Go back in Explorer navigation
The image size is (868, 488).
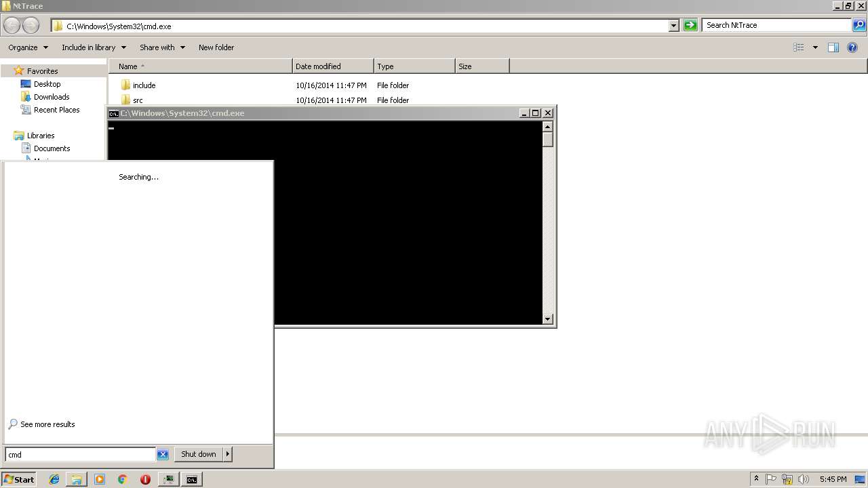(x=12, y=25)
